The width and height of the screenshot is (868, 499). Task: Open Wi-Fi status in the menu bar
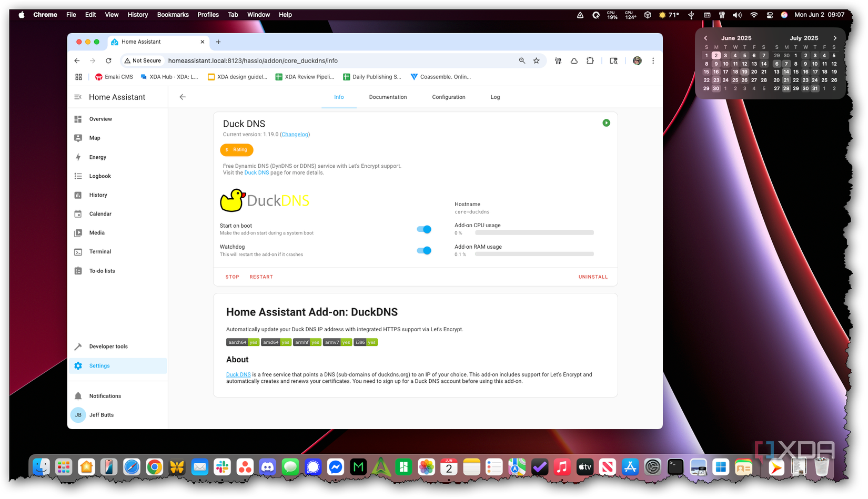(754, 15)
